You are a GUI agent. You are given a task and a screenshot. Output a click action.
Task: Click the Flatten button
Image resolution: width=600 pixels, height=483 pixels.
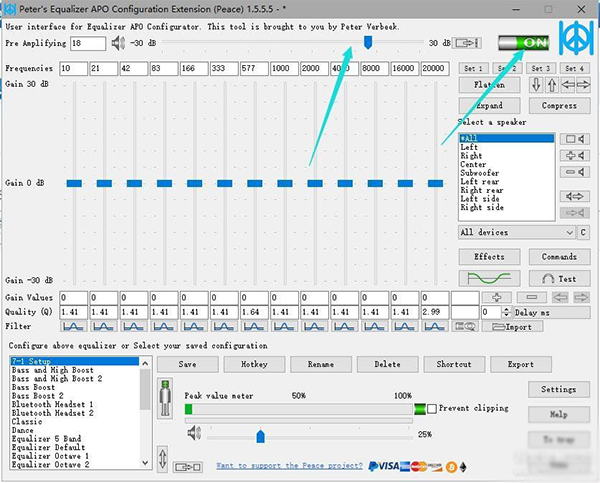pyautogui.click(x=489, y=86)
